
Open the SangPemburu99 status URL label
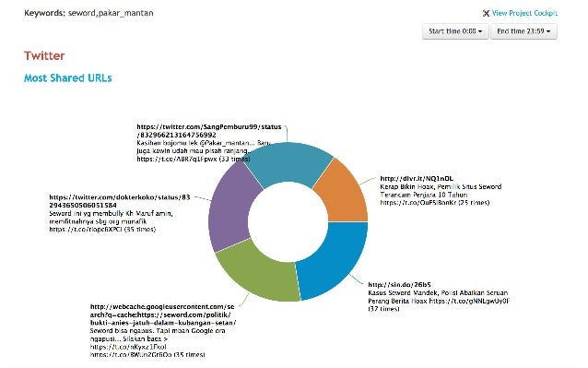pyautogui.click(x=209, y=131)
